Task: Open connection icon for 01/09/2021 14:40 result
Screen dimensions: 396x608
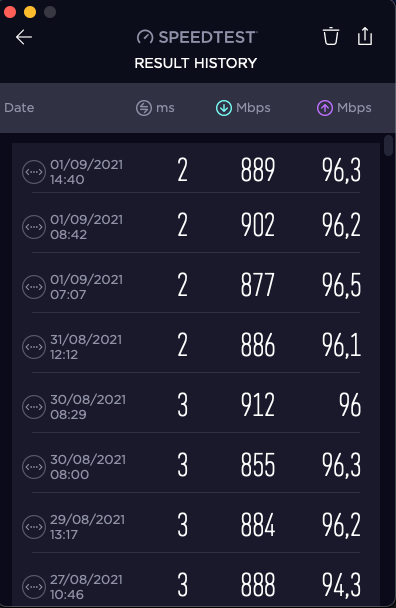Action: [x=34, y=172]
